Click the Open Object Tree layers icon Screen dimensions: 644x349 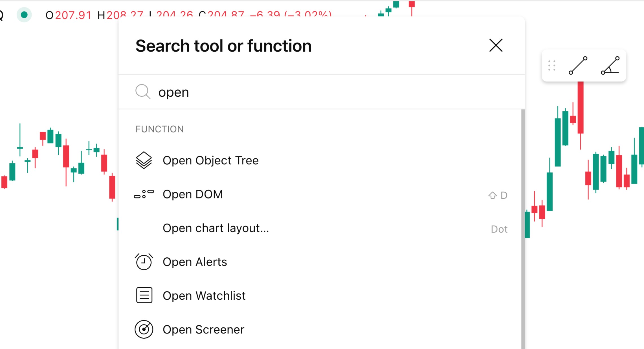[x=144, y=160]
